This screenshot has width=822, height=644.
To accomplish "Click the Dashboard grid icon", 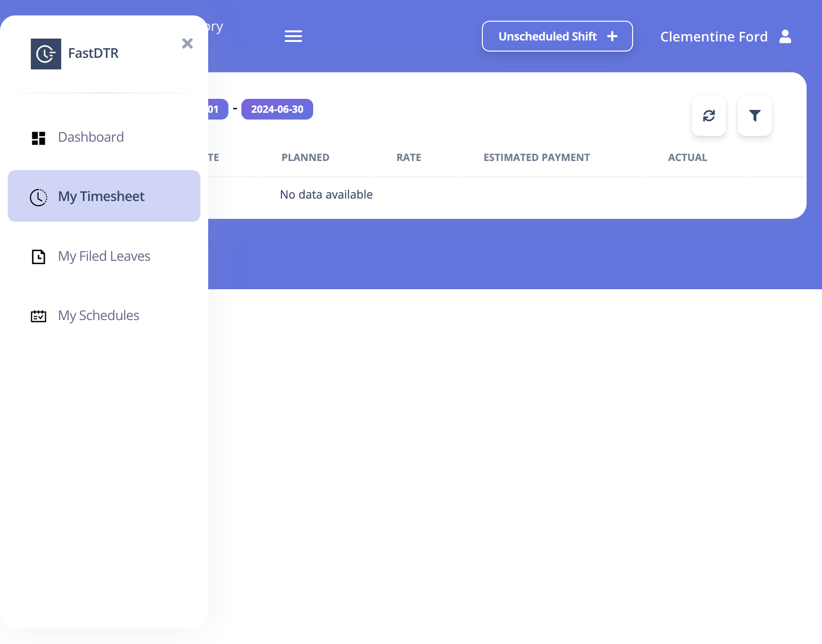I will [39, 138].
